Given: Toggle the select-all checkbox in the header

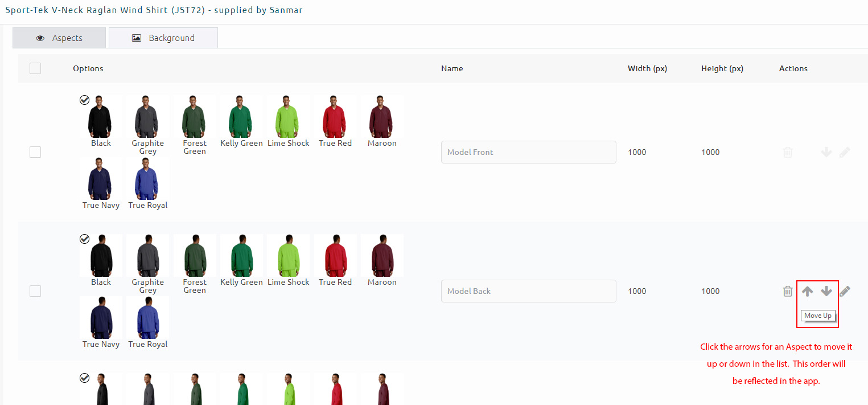Looking at the screenshot, I should click(35, 68).
